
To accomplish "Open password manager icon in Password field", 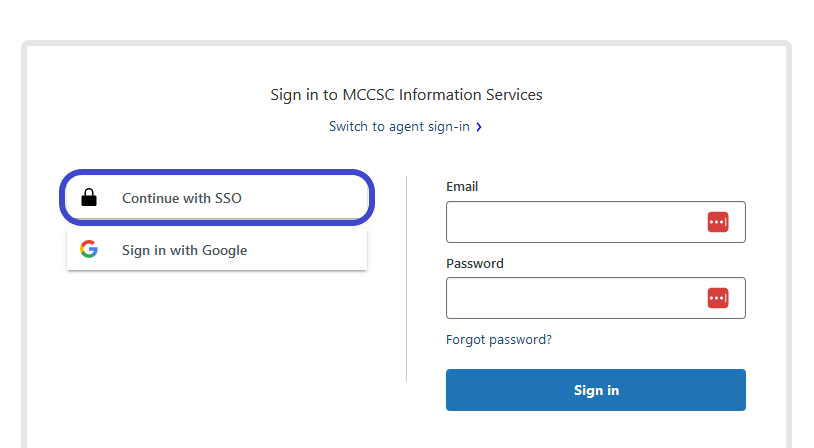I will 717,298.
